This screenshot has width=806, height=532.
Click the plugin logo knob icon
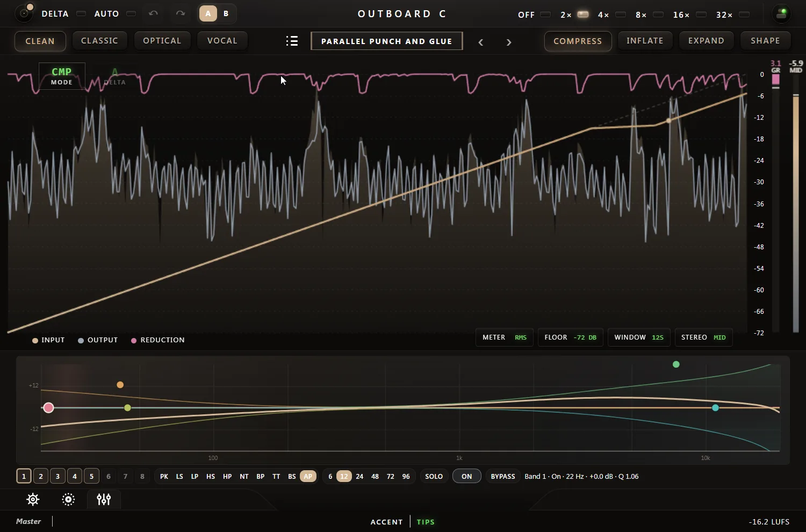click(24, 13)
